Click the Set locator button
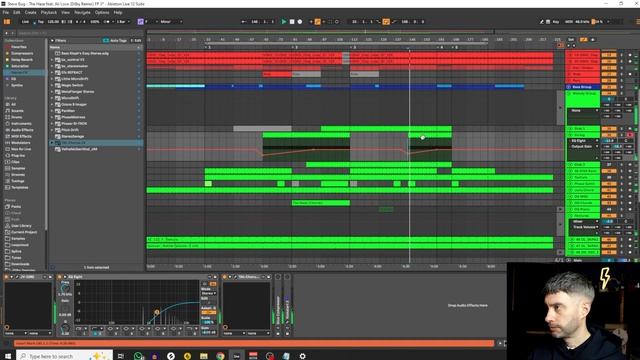 pos(571,40)
